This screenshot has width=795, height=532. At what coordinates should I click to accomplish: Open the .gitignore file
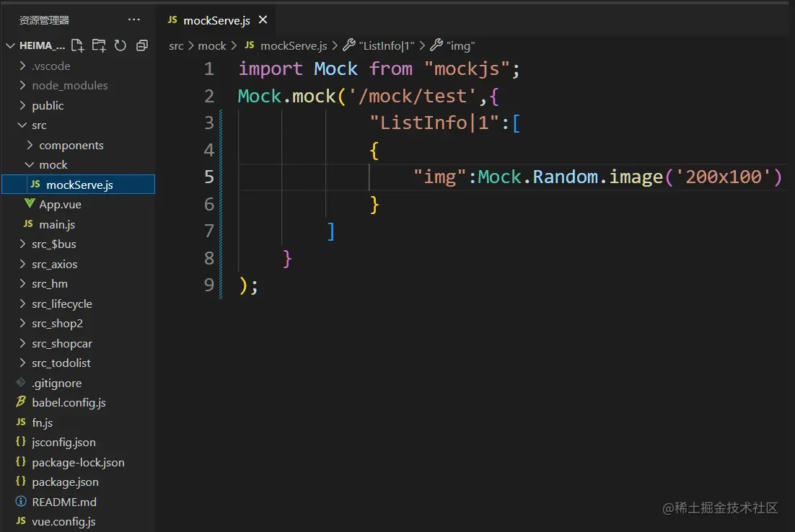click(x=79, y=383)
